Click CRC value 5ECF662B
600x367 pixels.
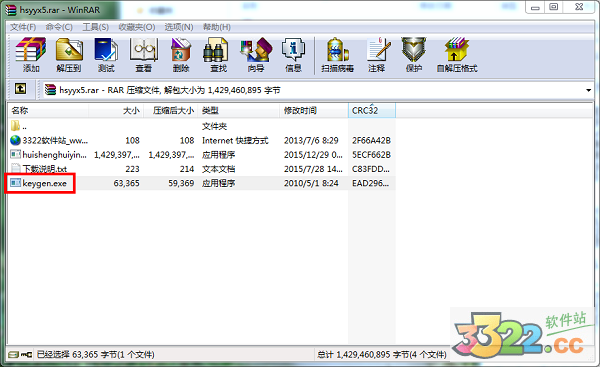(371, 155)
